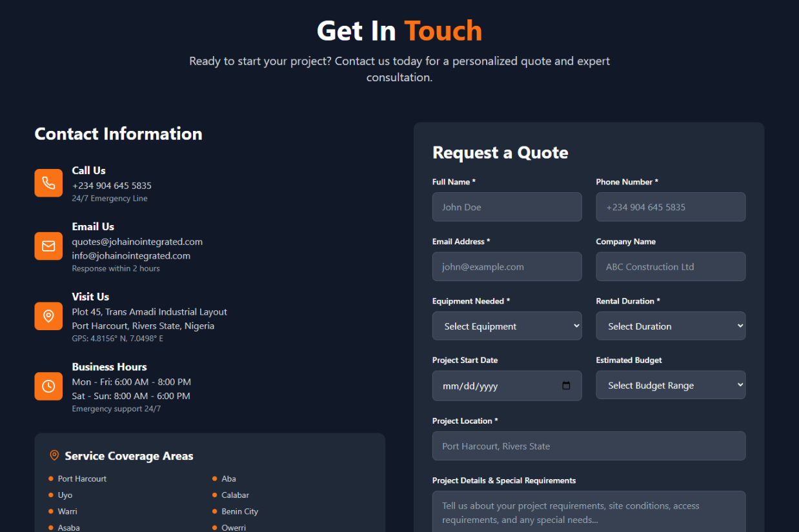Click the clock icon next to Business Hours
This screenshot has width=799, height=532.
coord(48,386)
